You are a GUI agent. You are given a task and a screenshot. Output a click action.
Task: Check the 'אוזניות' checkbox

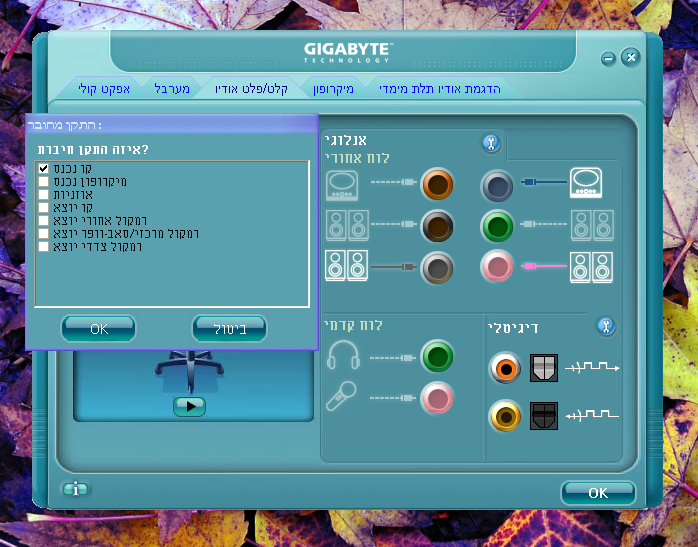tap(43, 194)
